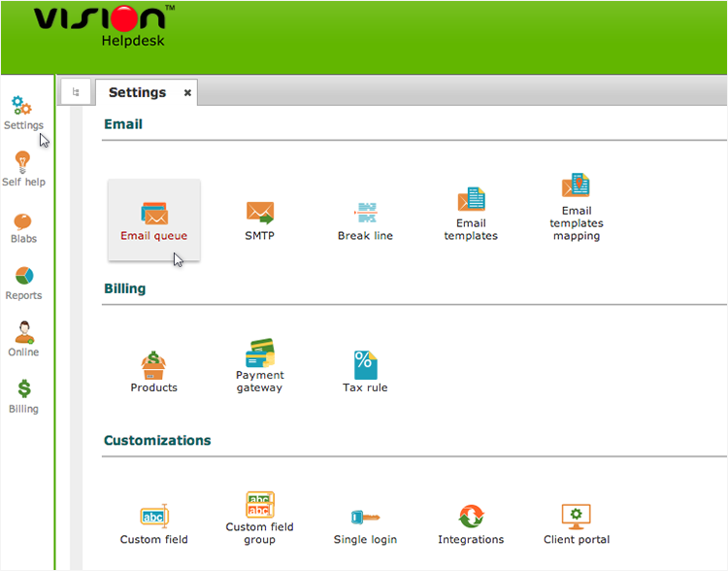Open Custom field group
This screenshot has height=571, width=728.
click(259, 518)
